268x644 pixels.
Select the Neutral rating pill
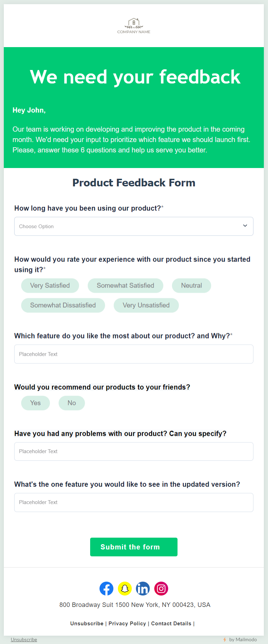(191, 285)
